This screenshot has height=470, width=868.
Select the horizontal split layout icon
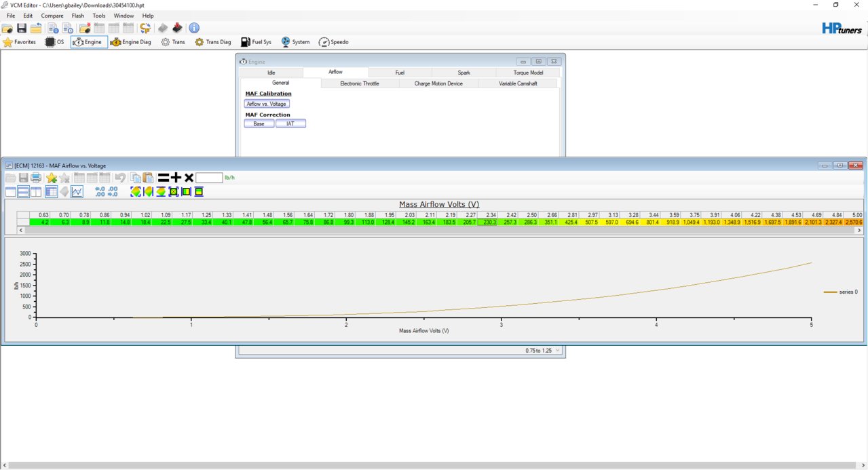[x=24, y=192]
